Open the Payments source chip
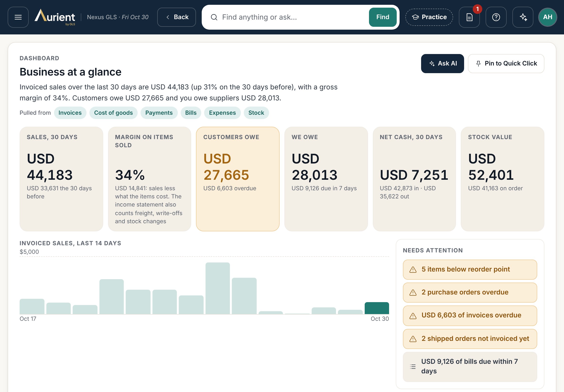The height and width of the screenshot is (392, 564). pos(159,113)
